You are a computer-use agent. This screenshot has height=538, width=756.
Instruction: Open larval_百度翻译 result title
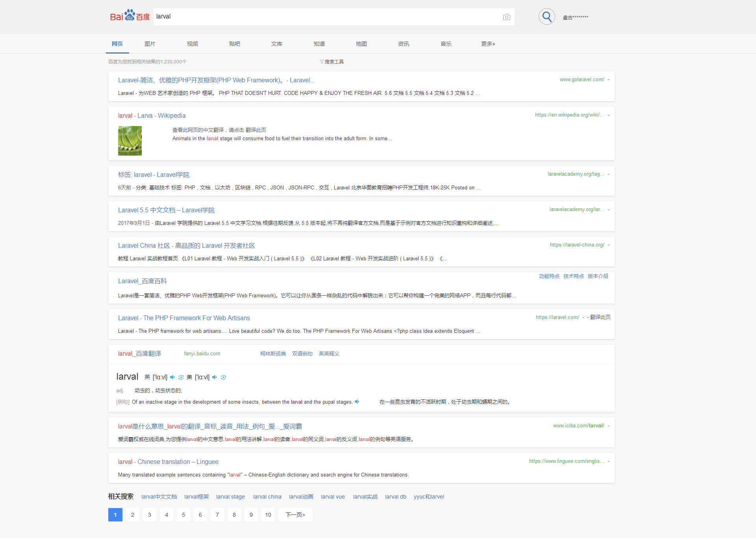[140, 353]
